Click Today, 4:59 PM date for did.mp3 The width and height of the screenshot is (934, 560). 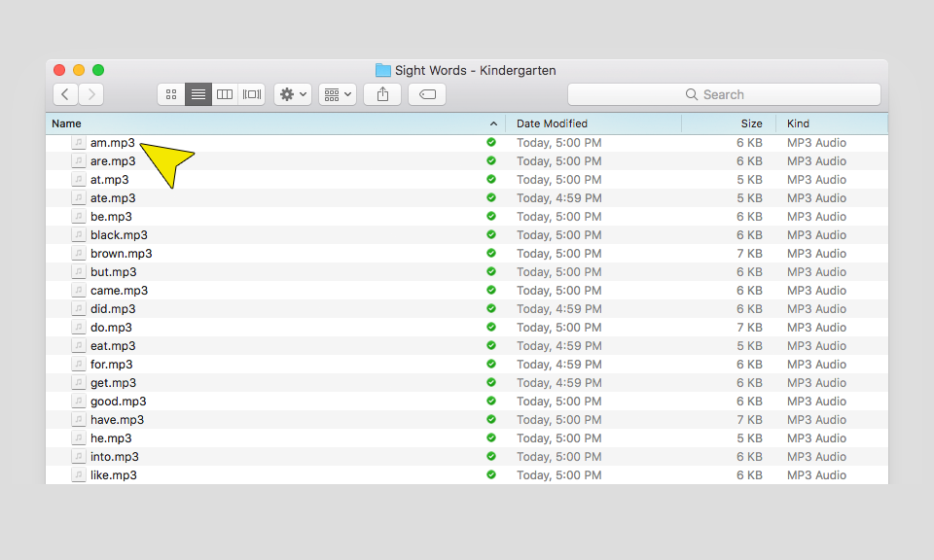[x=558, y=308]
